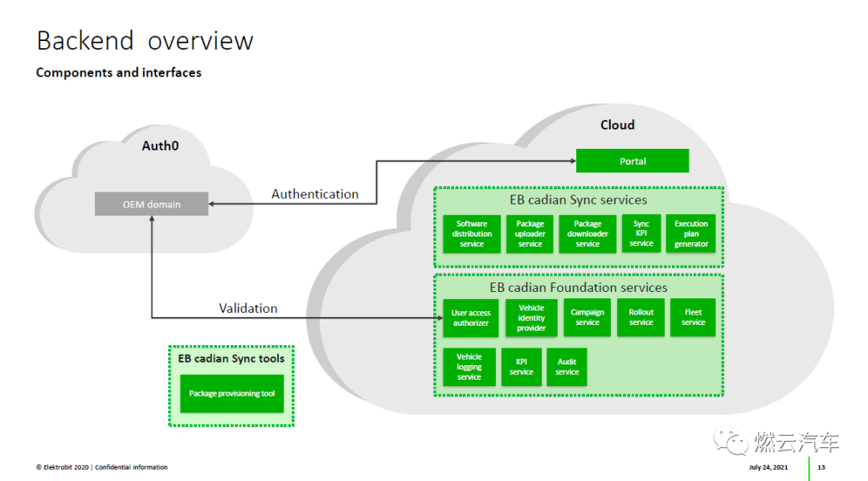Click the Audit service block
868x481 pixels.
(x=567, y=367)
